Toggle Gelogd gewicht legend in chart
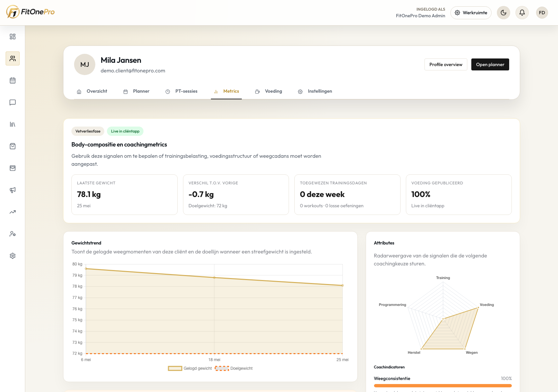 [190, 368]
